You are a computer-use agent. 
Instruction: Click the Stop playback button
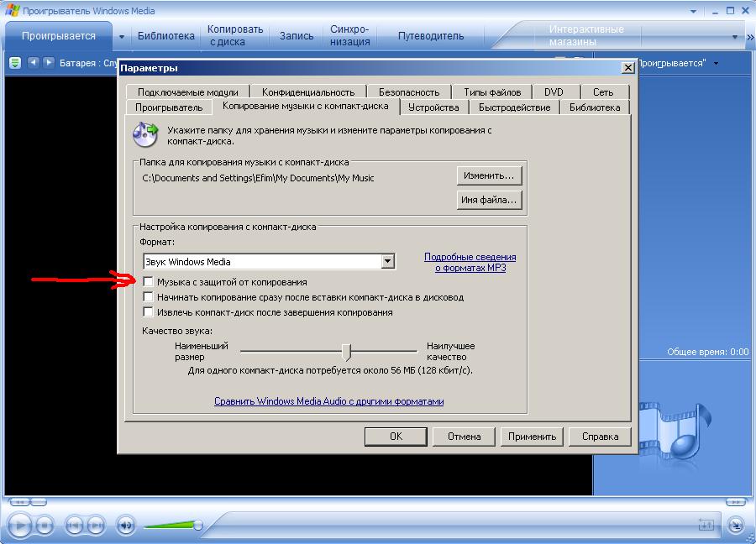pos(45,526)
